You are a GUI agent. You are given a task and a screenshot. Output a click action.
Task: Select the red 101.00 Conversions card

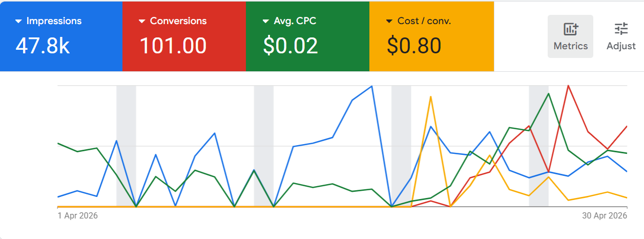click(184, 36)
